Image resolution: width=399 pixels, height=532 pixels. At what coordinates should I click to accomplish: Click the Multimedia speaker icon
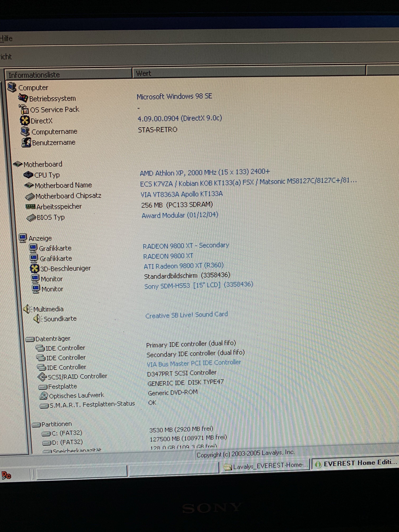(28, 309)
